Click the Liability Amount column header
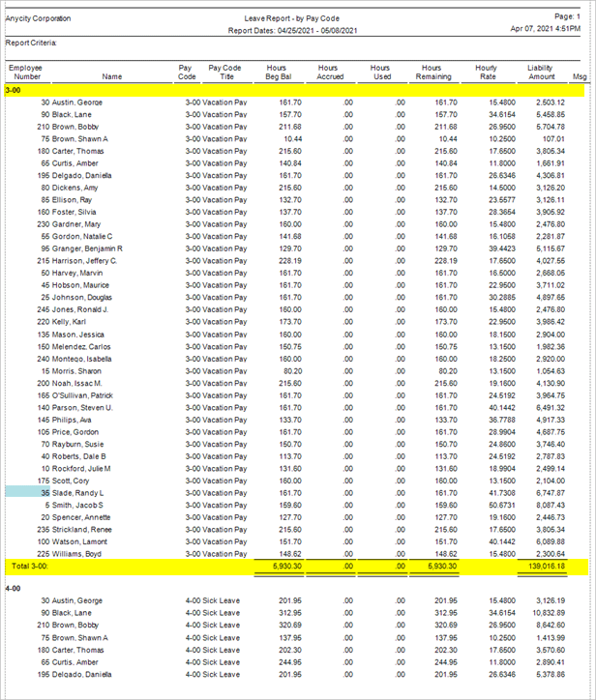 click(x=542, y=72)
